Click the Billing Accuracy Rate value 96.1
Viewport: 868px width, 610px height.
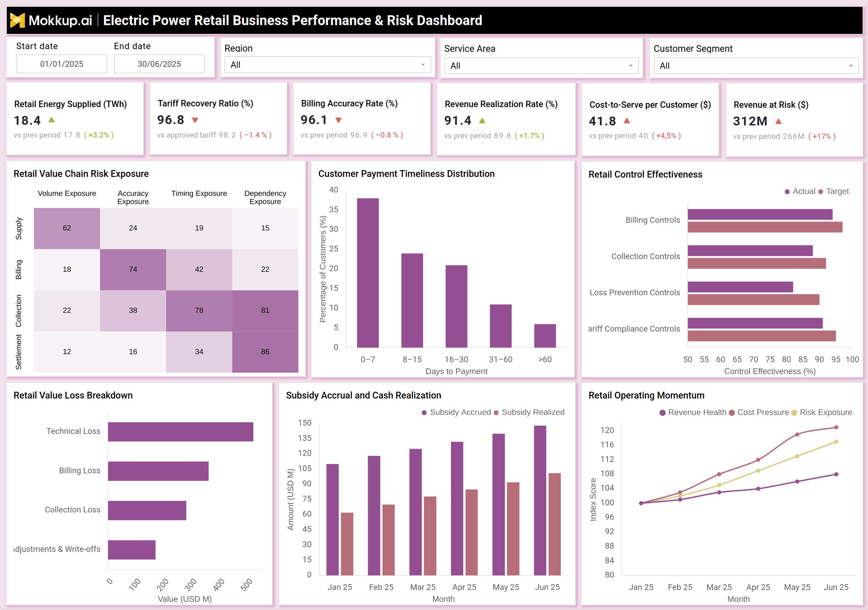click(314, 120)
